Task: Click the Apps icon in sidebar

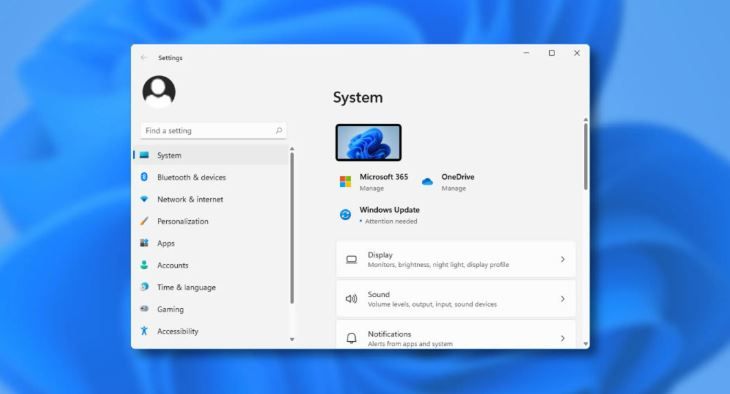Action: (x=144, y=243)
